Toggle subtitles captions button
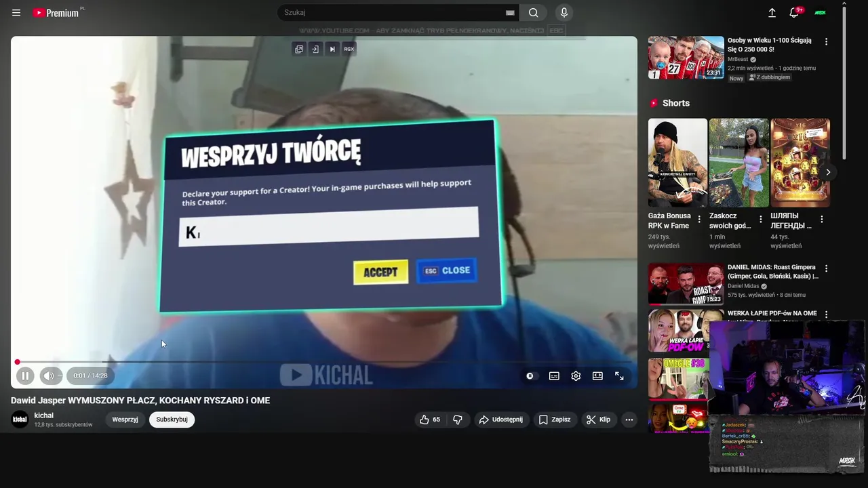 click(x=554, y=376)
